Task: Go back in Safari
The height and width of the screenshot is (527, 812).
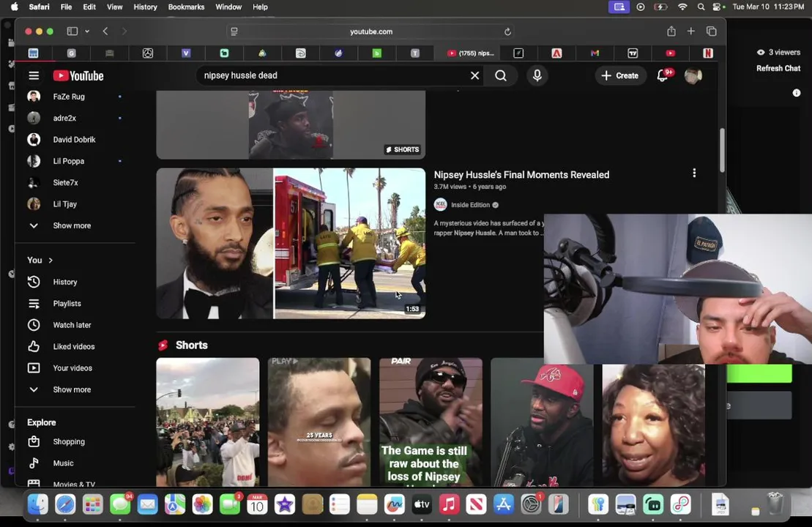Action: (105, 31)
